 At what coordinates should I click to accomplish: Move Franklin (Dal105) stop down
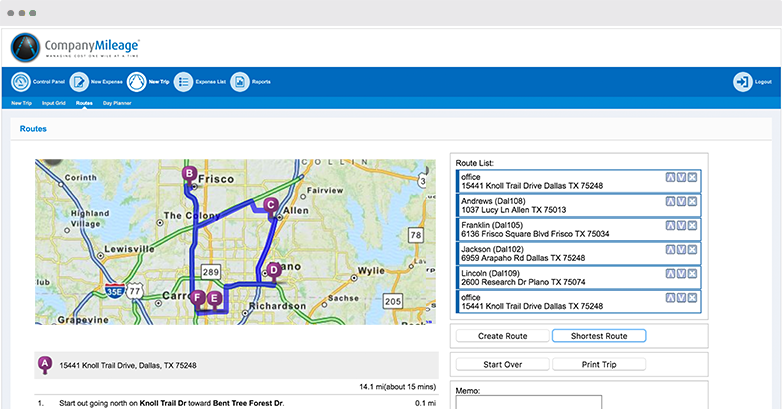[x=681, y=225]
